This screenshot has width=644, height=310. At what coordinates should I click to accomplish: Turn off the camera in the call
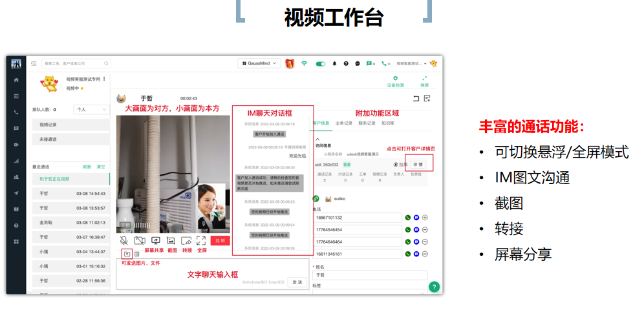[x=139, y=240]
